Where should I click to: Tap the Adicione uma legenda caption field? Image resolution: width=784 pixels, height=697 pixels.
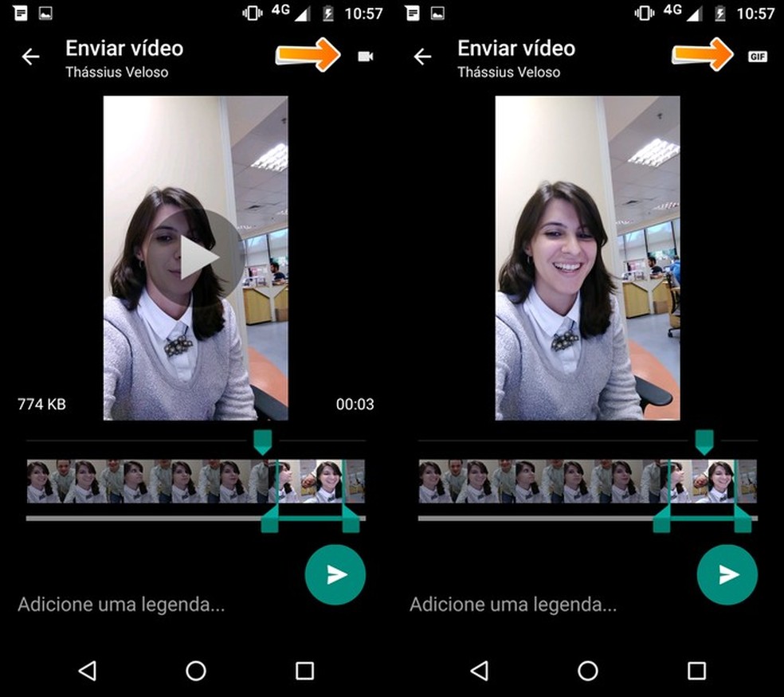[x=120, y=605]
